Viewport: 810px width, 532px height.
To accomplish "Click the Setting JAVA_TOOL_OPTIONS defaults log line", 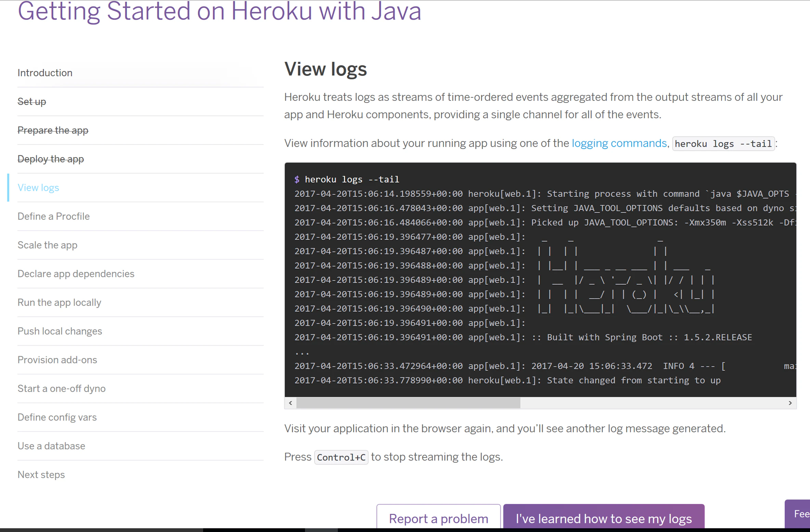I will coord(545,208).
